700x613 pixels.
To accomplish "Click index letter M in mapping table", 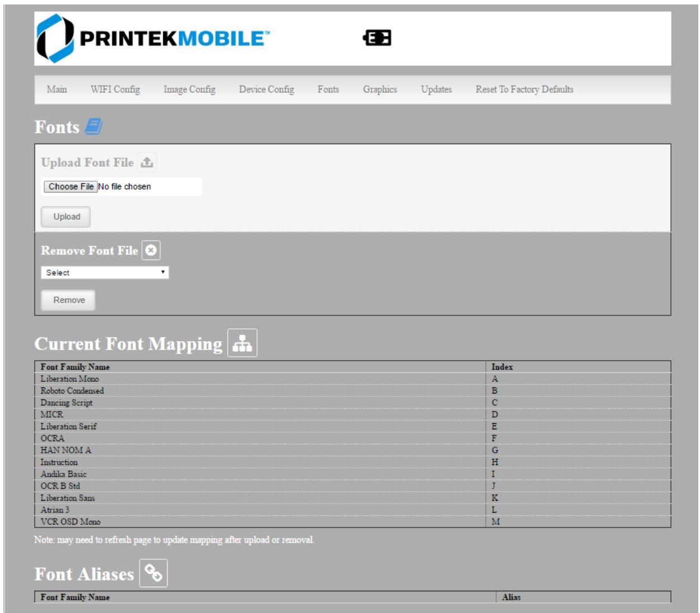I will click(496, 522).
